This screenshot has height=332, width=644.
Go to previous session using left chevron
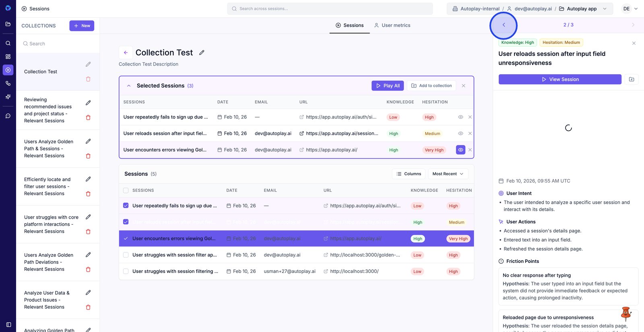pos(504,25)
